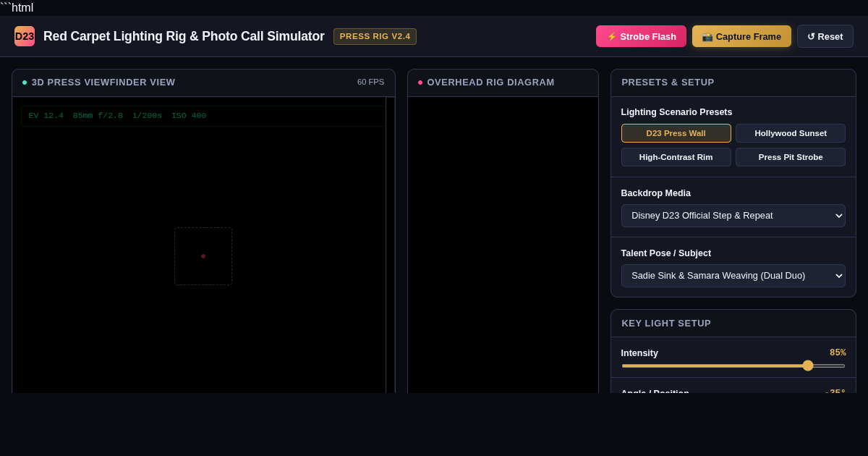Click the Lighting Scenario Presets label
This screenshot has height=456, width=868.
[676, 112]
